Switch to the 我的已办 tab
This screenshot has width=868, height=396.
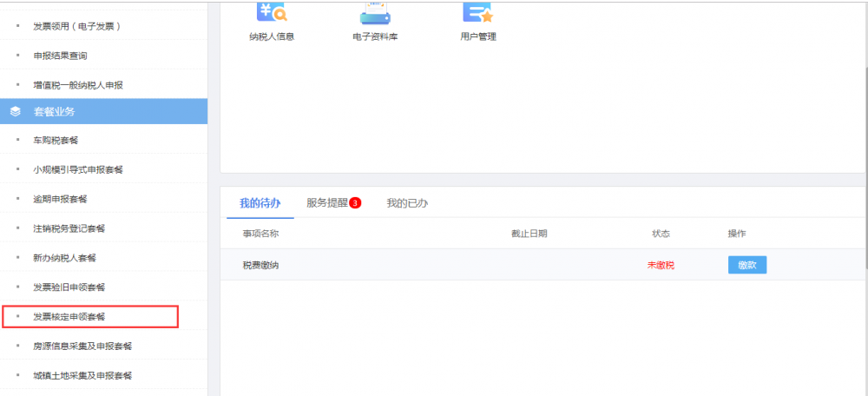407,203
